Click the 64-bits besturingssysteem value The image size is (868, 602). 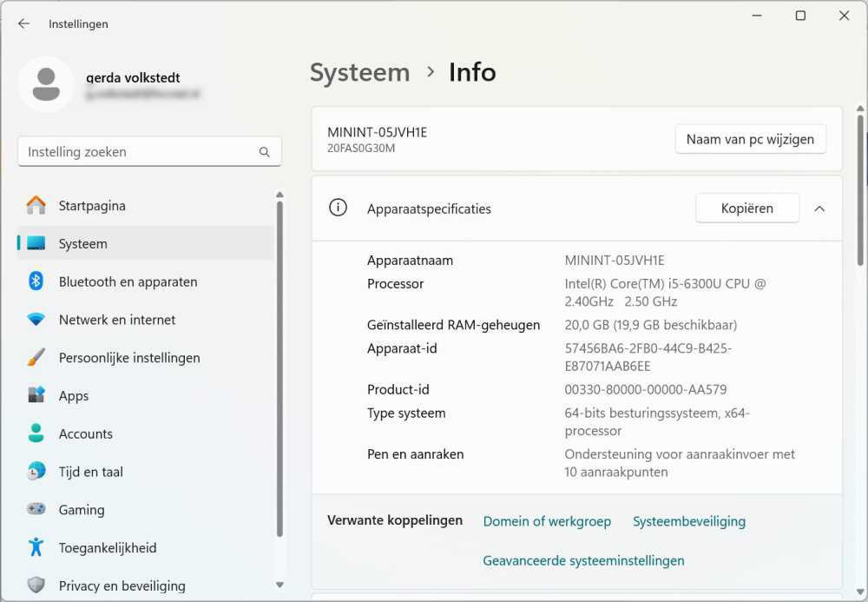click(x=657, y=422)
